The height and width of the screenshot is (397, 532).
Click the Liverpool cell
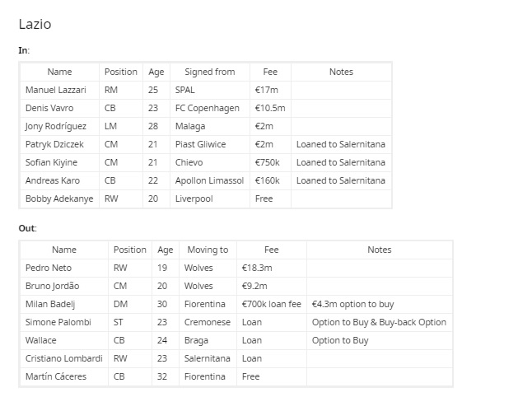(x=210, y=198)
